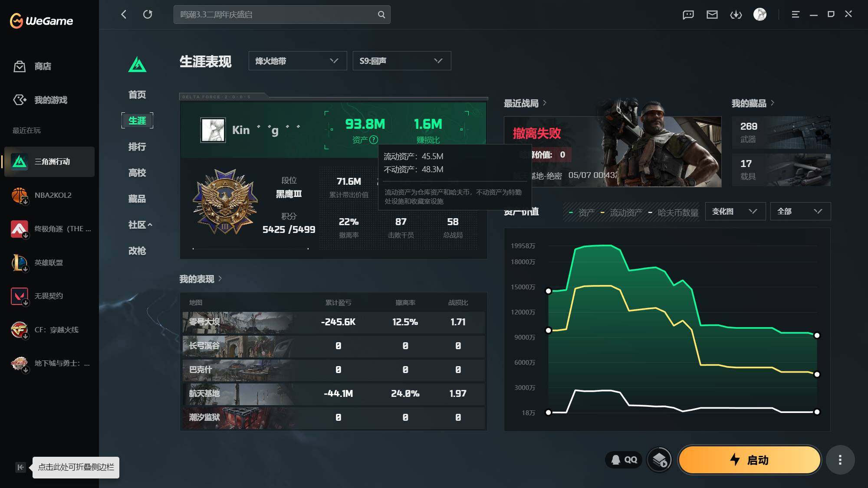The width and height of the screenshot is (868, 488).
Task: Switch to 藏品 tab
Action: coord(137,199)
